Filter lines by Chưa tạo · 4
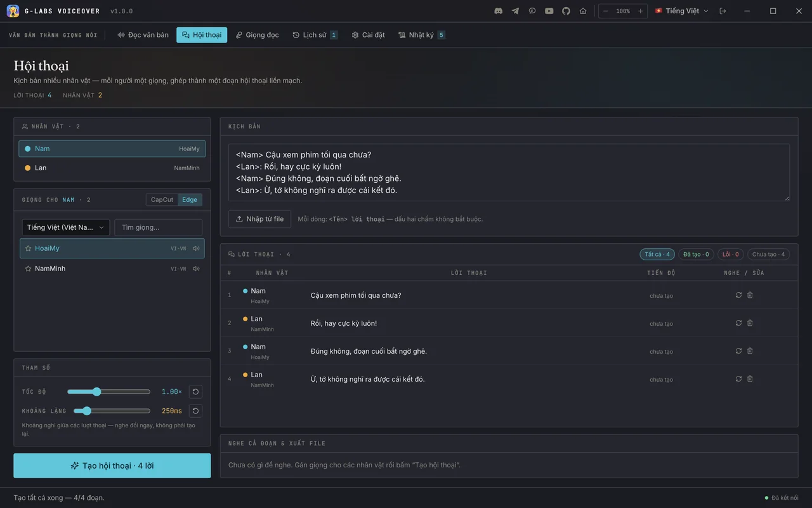The image size is (812, 508). (x=768, y=254)
